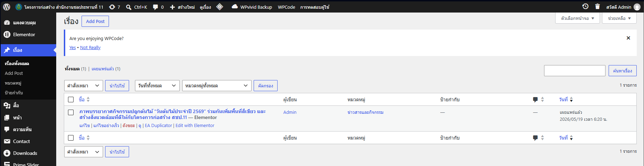
Task: Click the filter button
Action: (x=265, y=86)
